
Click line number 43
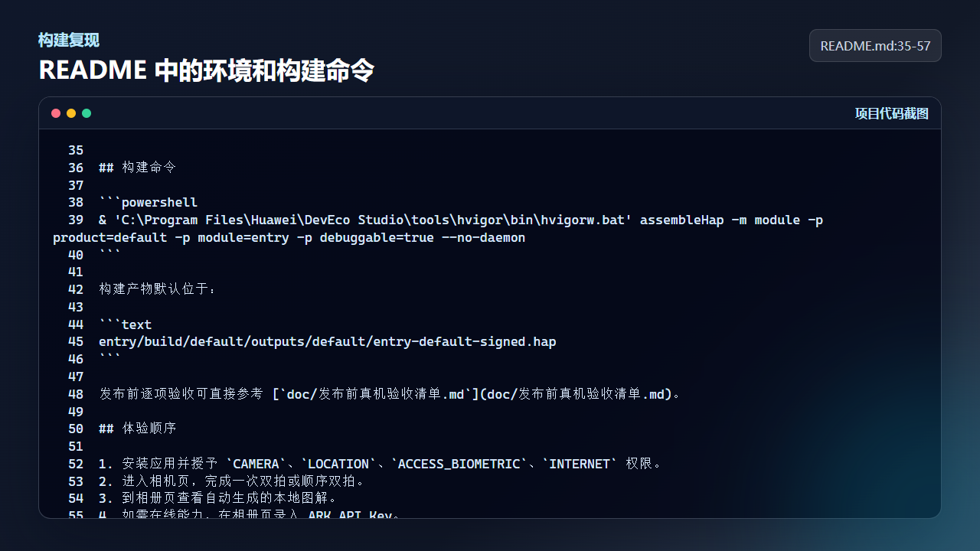[76, 308]
